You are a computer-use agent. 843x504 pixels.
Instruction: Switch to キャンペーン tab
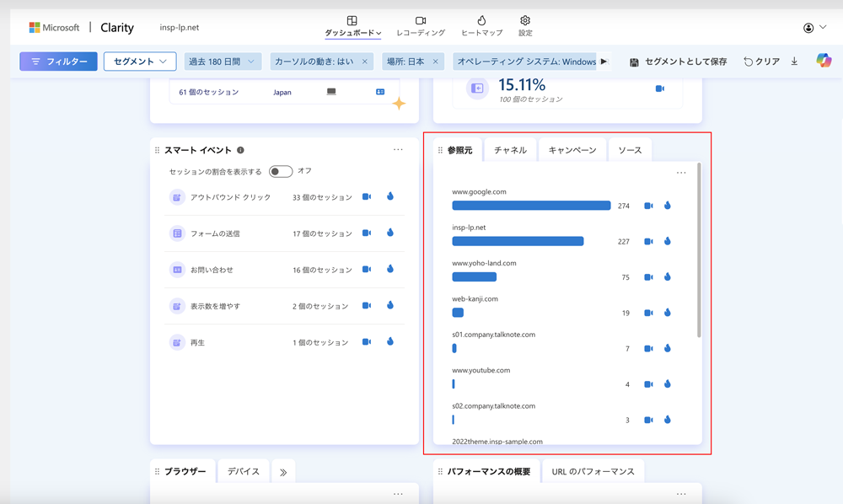(572, 150)
